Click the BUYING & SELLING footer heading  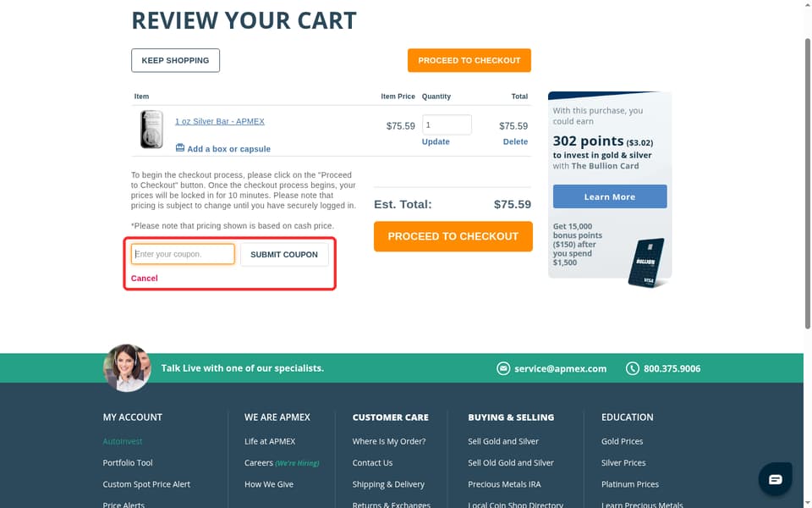click(x=511, y=417)
